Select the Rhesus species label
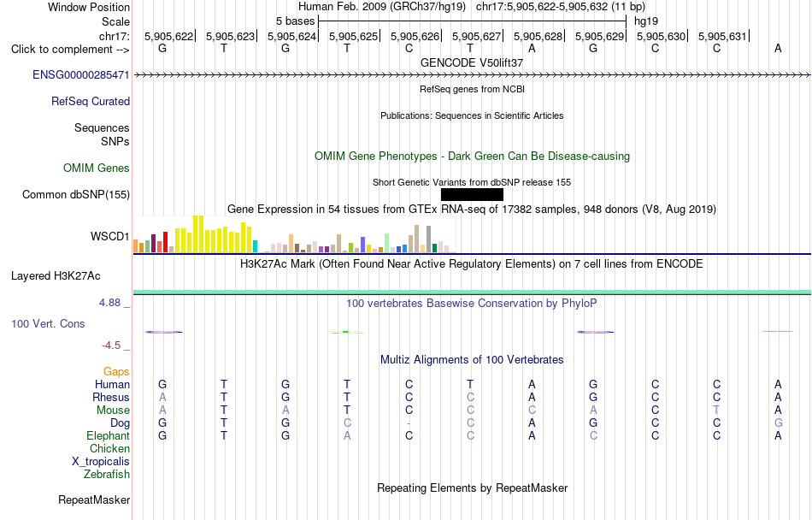 pos(111,397)
